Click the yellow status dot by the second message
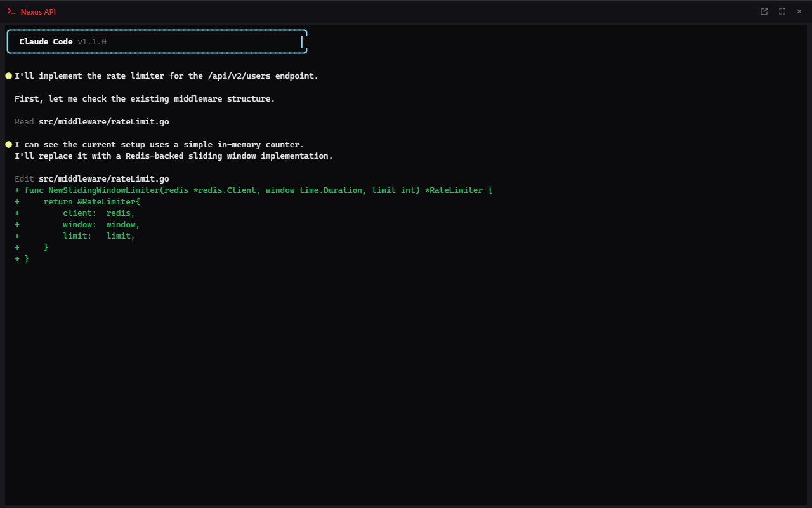 pyautogui.click(x=8, y=144)
